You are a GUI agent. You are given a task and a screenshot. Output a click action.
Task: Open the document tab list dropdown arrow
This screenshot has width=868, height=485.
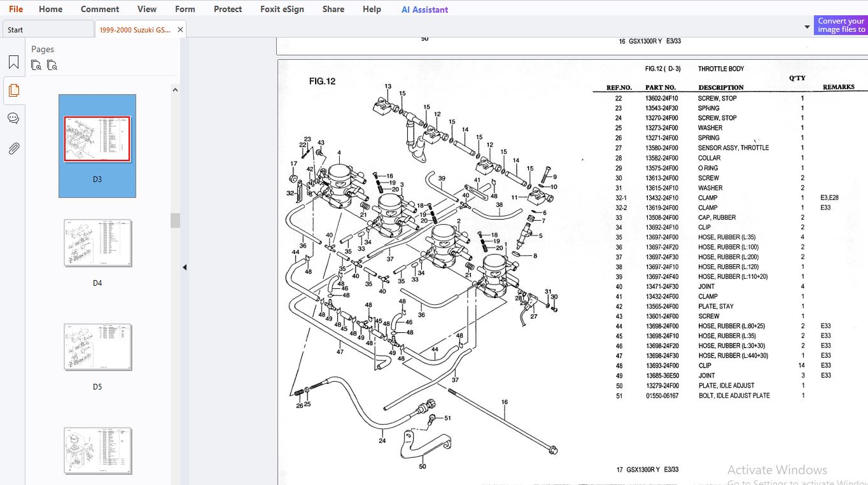pyautogui.click(x=807, y=27)
